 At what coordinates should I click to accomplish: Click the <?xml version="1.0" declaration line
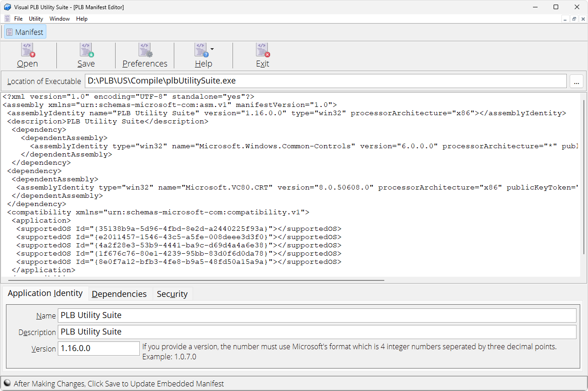point(128,96)
